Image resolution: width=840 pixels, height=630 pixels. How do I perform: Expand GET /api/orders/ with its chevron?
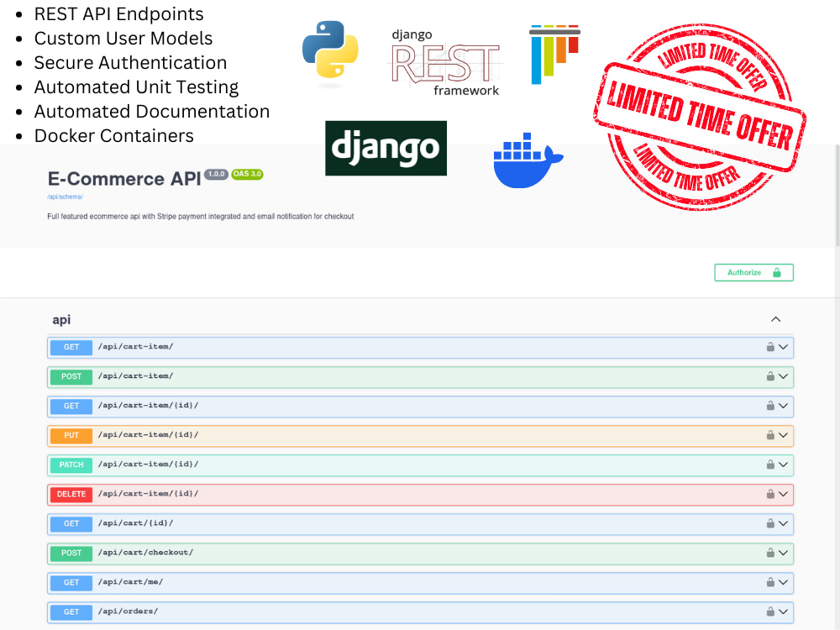[783, 612]
